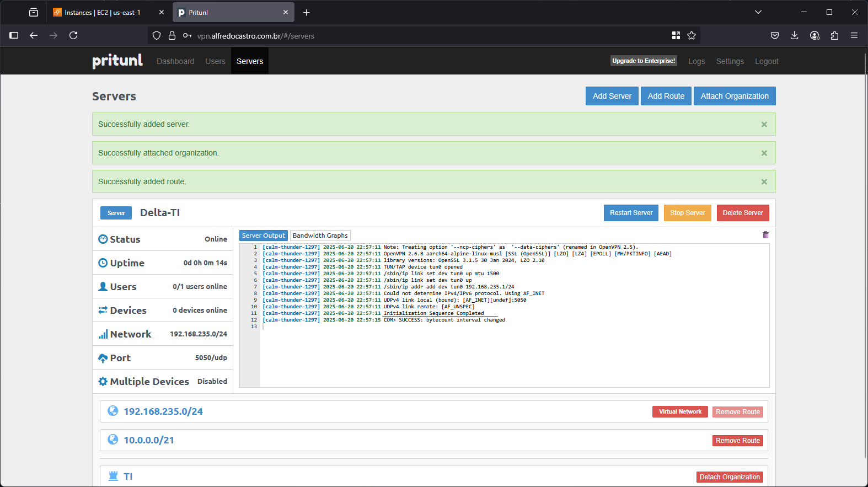Switch to Bandwidth Graphs tab

pyautogui.click(x=320, y=236)
